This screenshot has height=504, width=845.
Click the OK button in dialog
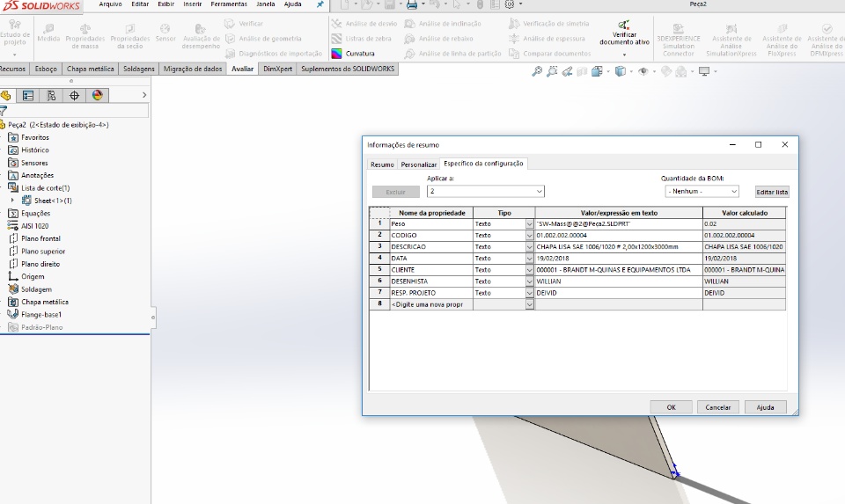[x=671, y=407]
